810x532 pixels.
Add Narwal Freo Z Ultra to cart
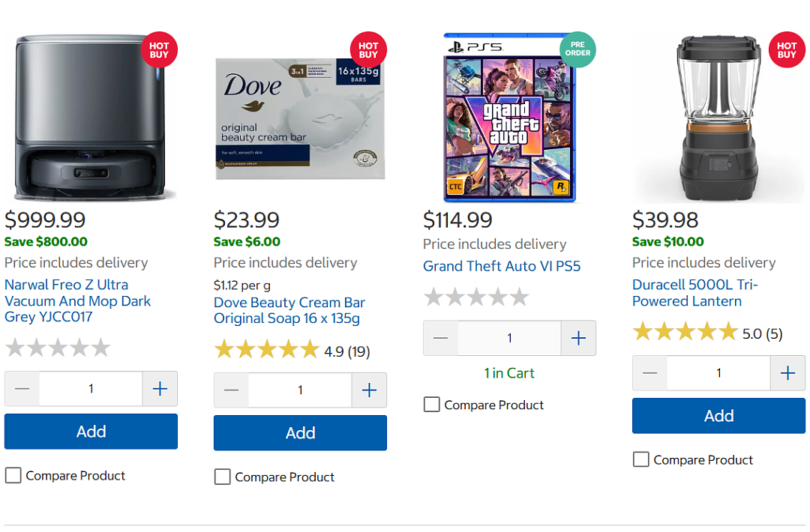[91, 432]
